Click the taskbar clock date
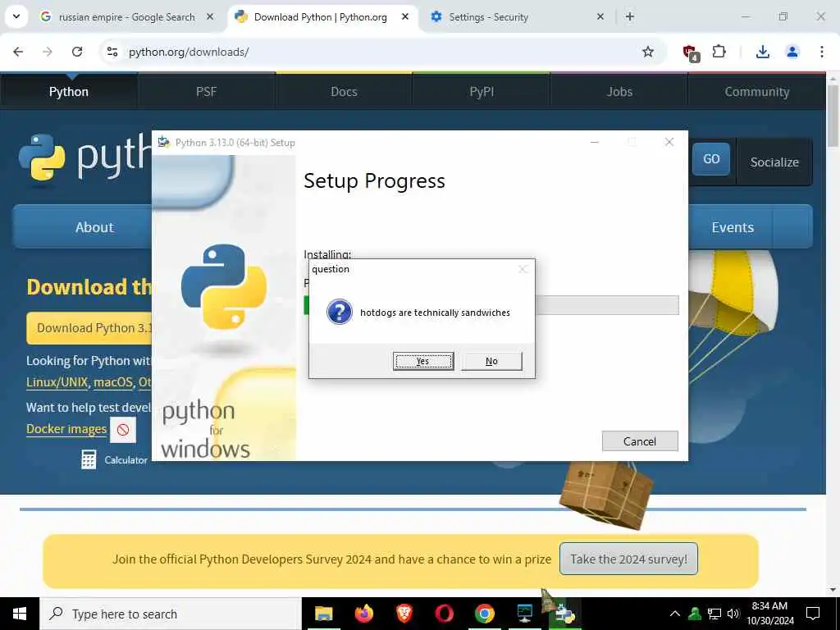This screenshot has width=840, height=630. (769, 614)
